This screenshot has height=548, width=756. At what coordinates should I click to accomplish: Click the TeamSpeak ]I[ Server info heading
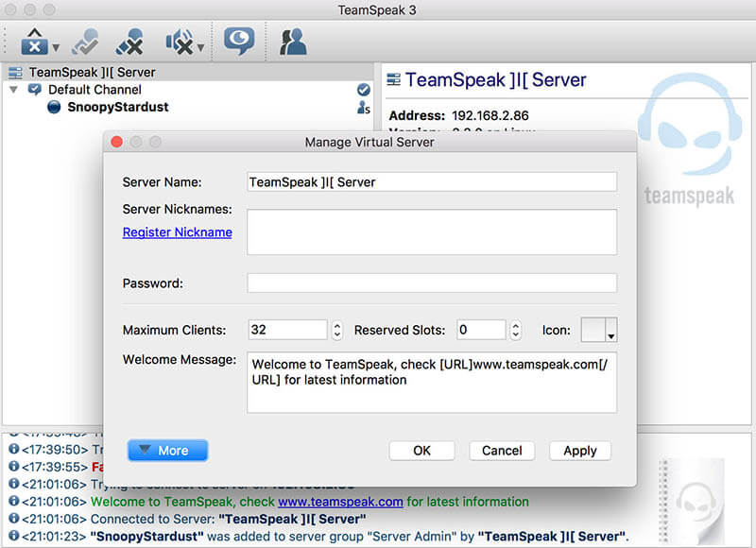[x=496, y=80]
